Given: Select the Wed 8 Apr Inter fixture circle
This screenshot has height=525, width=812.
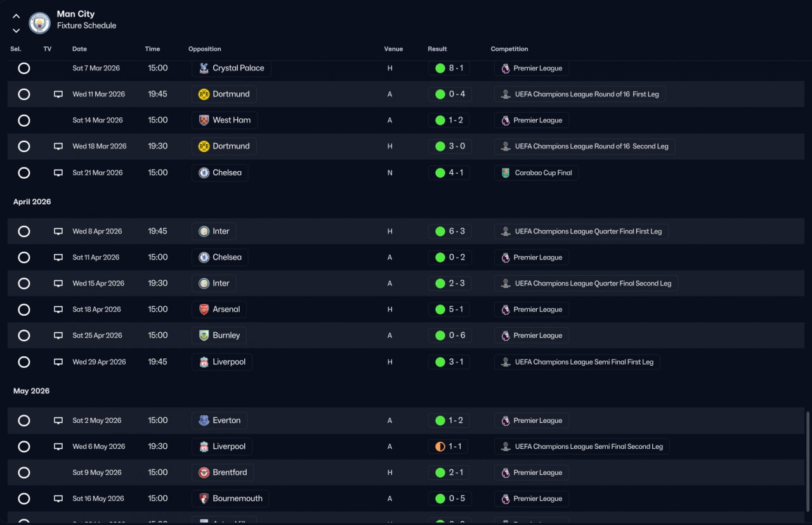Looking at the screenshot, I should 24,231.
